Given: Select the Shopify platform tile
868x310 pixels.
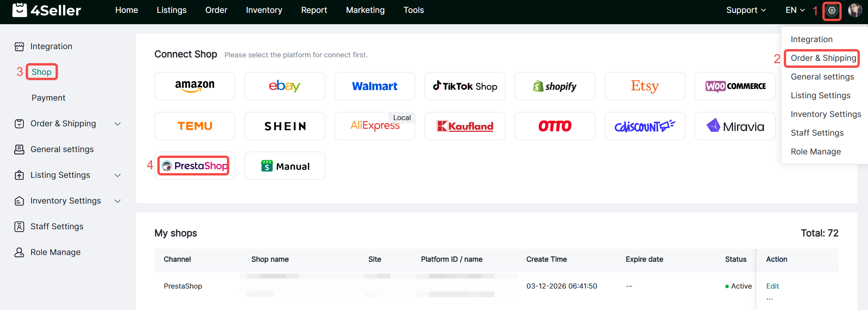Looking at the screenshot, I should (555, 86).
